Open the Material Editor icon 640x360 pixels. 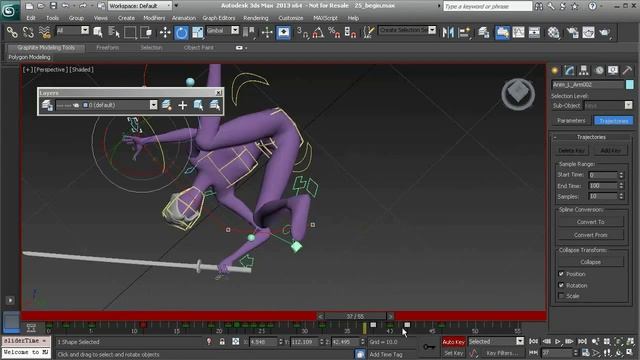pos(553,32)
